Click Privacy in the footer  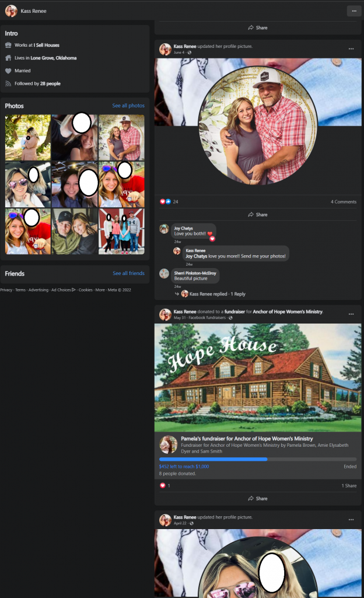(x=6, y=290)
